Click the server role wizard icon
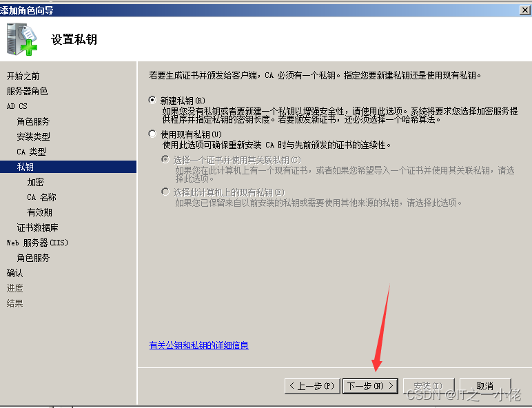 tap(22, 39)
